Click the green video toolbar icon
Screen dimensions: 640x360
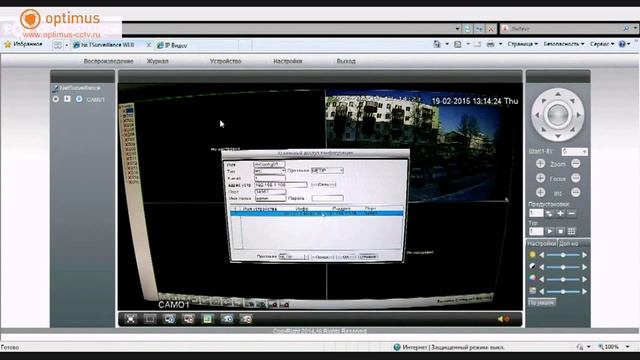(x=207, y=319)
